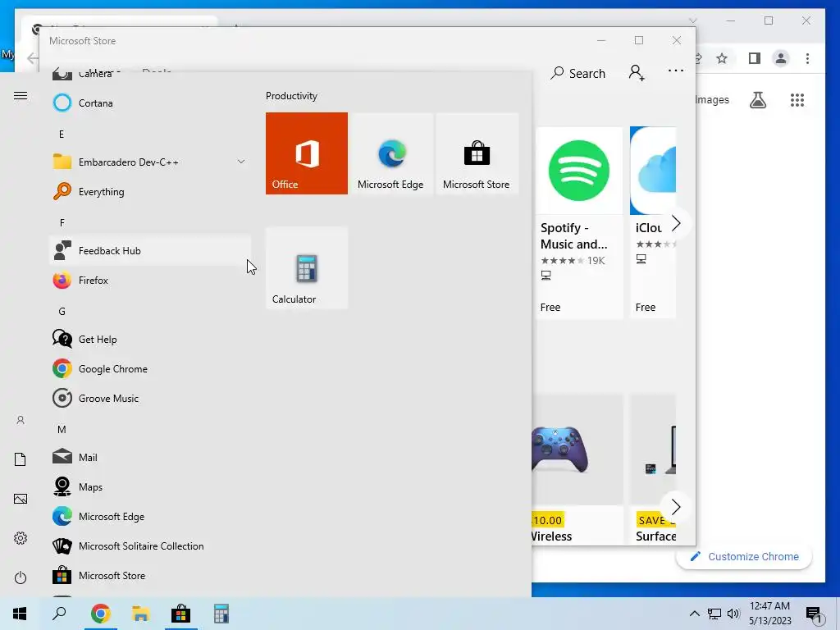Viewport: 840px width, 630px height.
Task: Open the Start menu hamburger expand button
Action: point(21,96)
